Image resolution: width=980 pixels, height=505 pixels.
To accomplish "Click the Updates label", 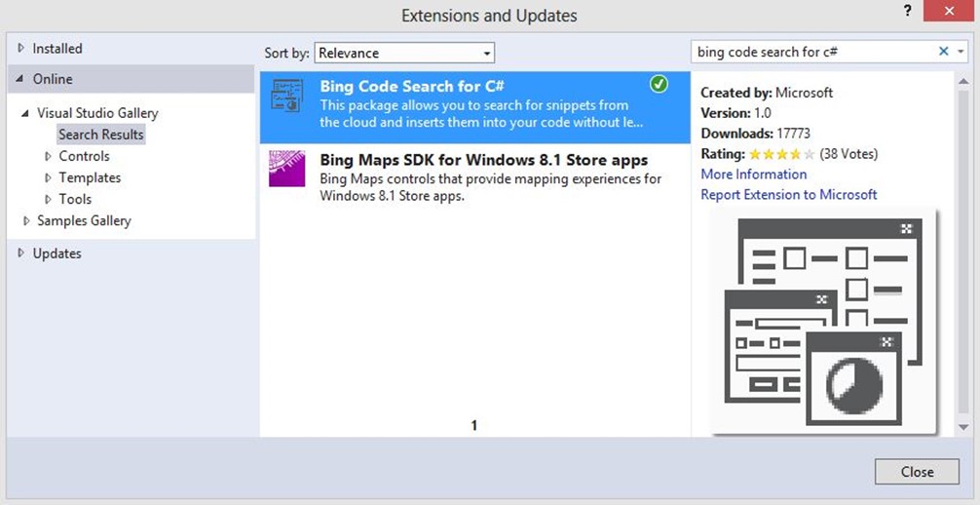I will click(57, 253).
